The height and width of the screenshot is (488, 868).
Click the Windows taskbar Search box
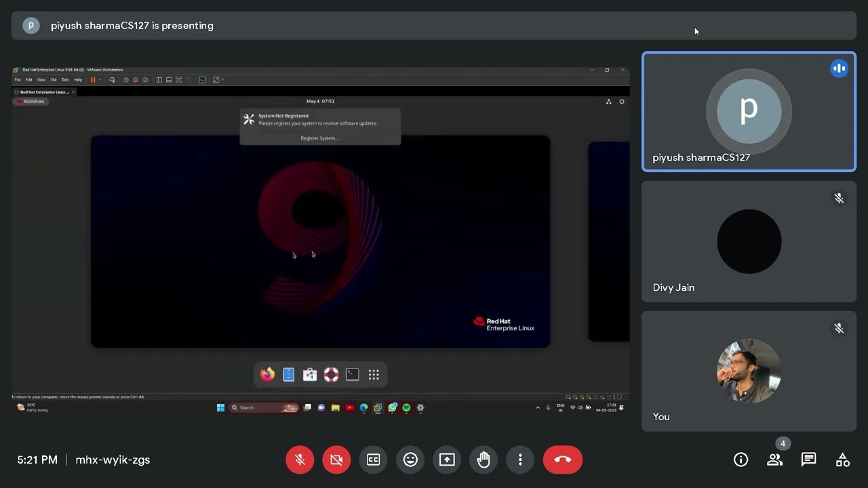(264, 407)
